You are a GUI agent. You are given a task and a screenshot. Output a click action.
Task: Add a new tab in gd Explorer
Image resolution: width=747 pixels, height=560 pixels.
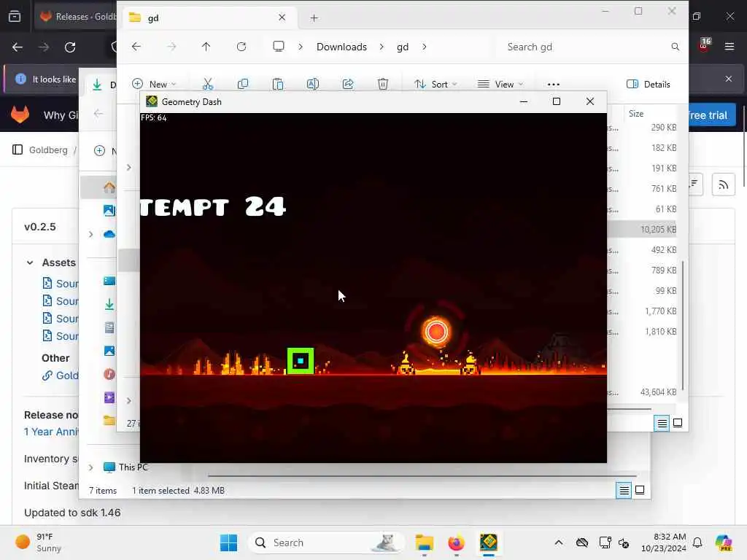(314, 18)
